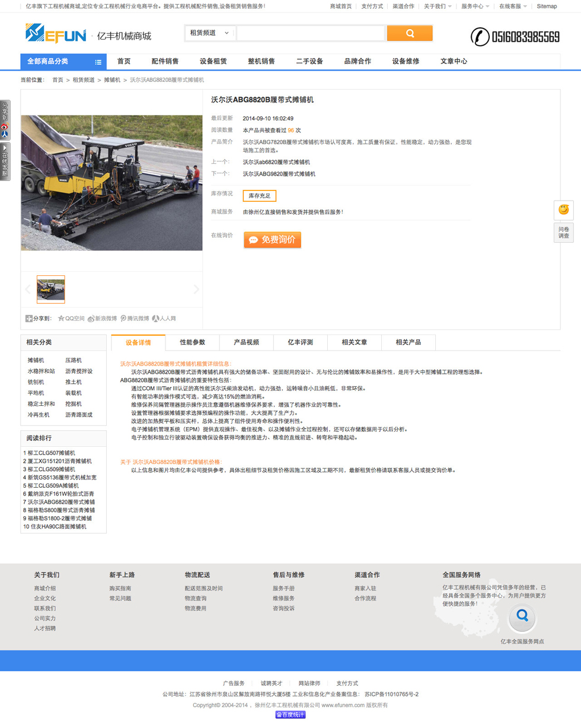The image size is (581, 728).
Task: Open 铣刨机 in related categories
Action: point(36,382)
